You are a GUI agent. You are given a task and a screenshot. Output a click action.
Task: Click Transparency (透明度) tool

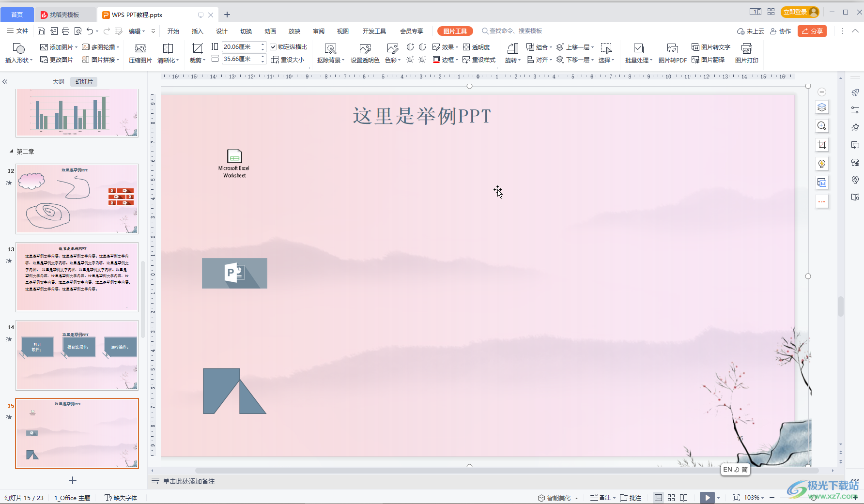tap(477, 47)
